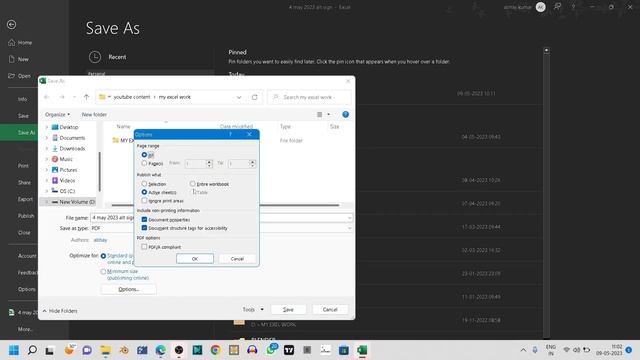Go back using the backstage arrow icon
The image size is (640, 360).
pyautogui.click(x=11, y=24)
